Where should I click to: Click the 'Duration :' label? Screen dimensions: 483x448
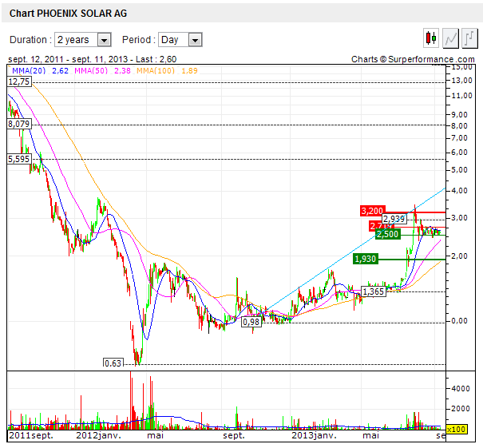30,40
